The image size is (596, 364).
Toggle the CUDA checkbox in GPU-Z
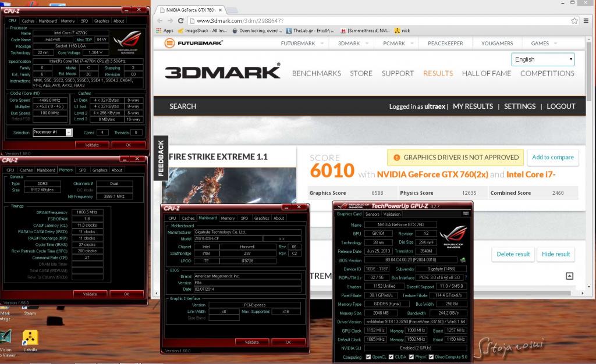(391, 357)
